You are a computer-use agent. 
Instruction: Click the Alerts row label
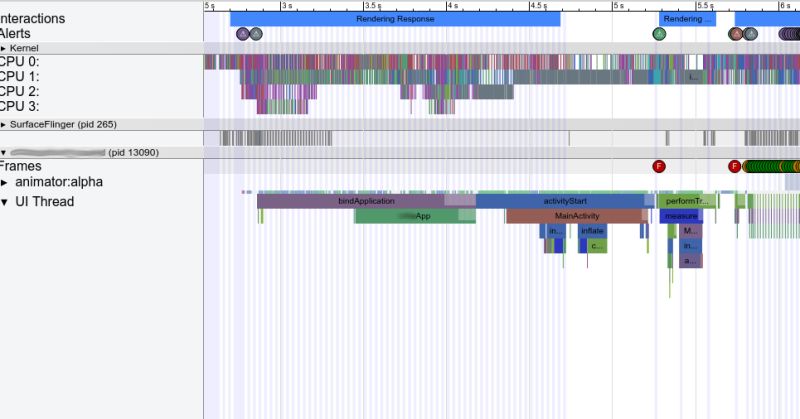(15, 34)
